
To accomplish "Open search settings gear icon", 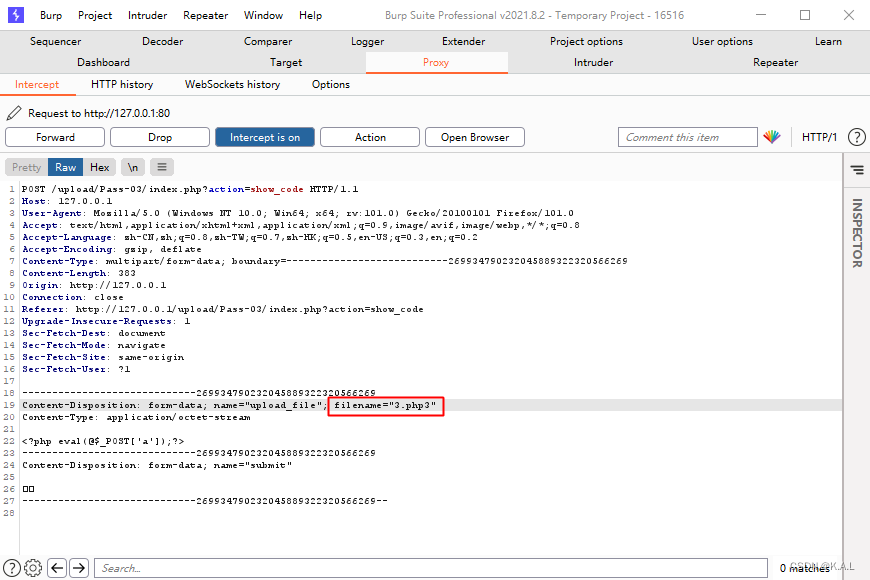I will click(33, 568).
